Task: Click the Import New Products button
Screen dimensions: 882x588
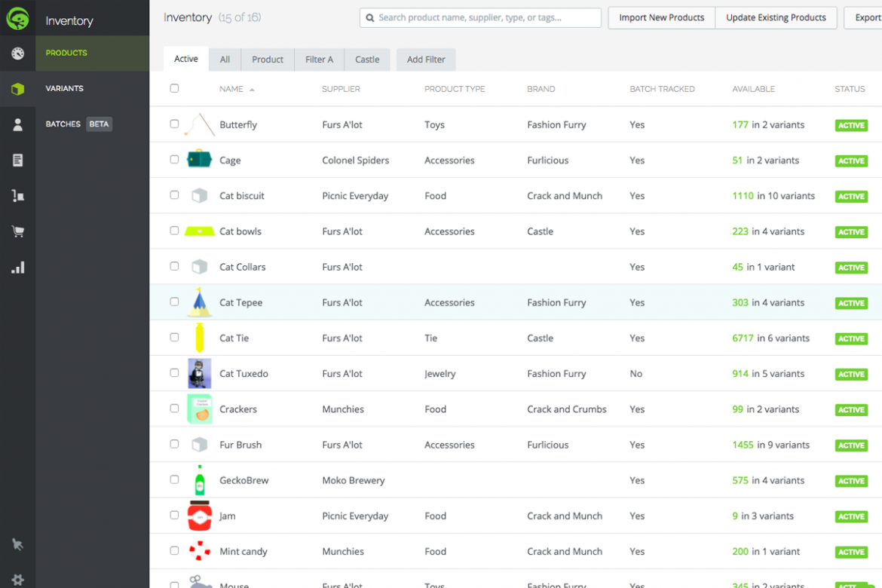Action: (660, 17)
